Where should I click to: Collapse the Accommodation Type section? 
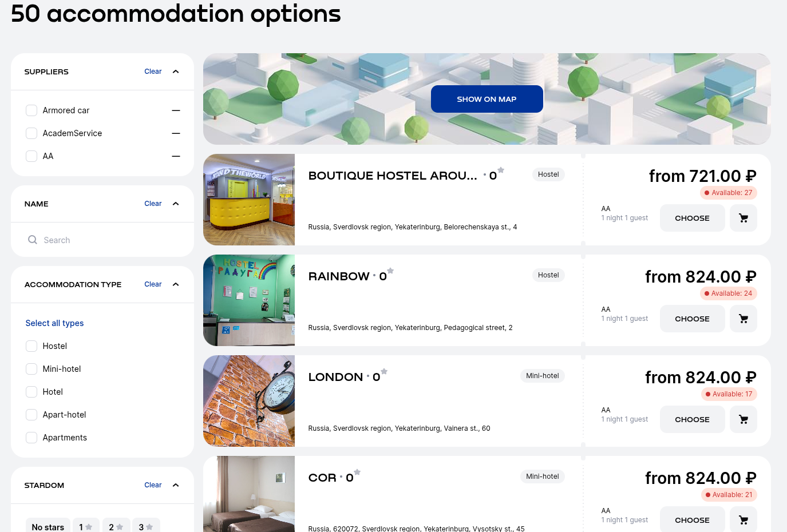pos(176,284)
